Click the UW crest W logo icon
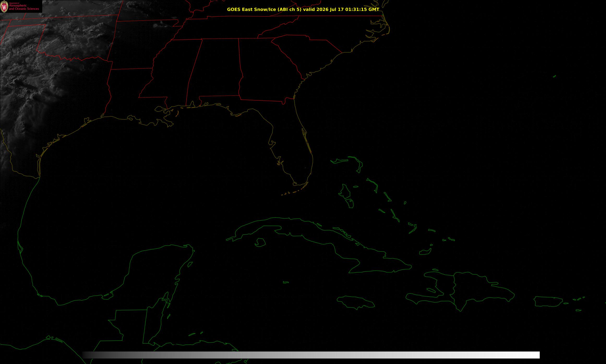 [4, 7]
